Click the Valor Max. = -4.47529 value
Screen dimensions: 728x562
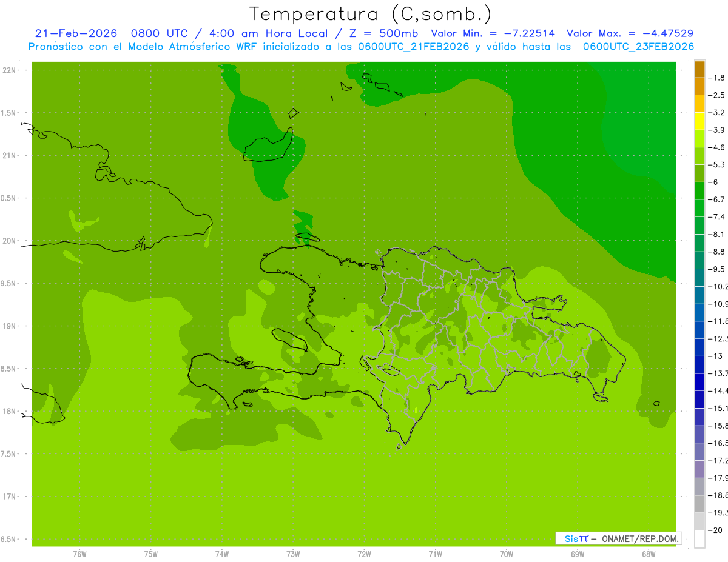(630, 33)
